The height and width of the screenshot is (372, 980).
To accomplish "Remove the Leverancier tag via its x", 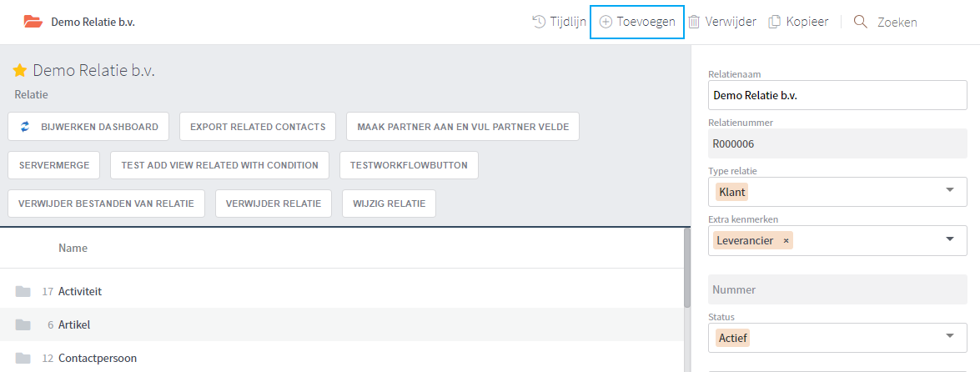I will pyautogui.click(x=786, y=241).
